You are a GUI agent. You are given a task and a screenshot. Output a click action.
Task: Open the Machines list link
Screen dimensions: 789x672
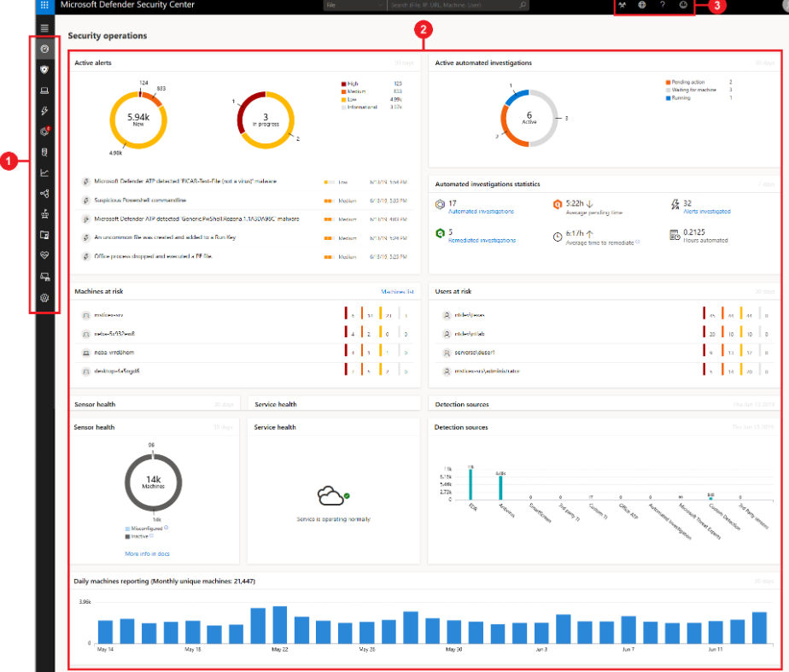click(397, 292)
